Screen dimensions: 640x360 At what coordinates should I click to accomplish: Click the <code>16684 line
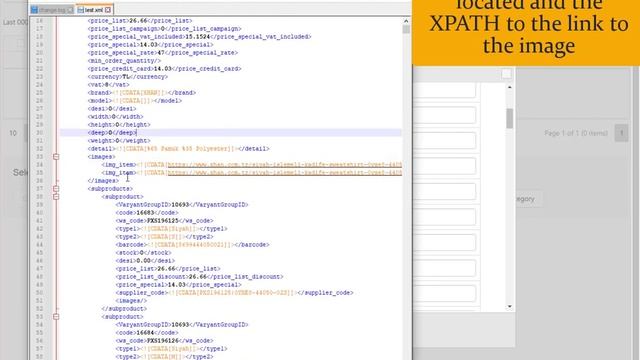point(147,333)
